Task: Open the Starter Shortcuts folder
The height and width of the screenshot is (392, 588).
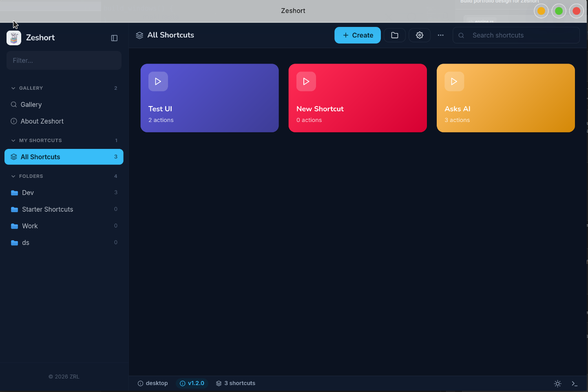Action: coord(64,209)
